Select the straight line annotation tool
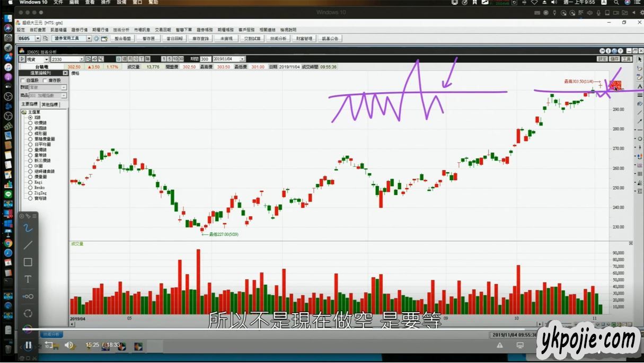644x363 pixels. pyautogui.click(x=28, y=245)
